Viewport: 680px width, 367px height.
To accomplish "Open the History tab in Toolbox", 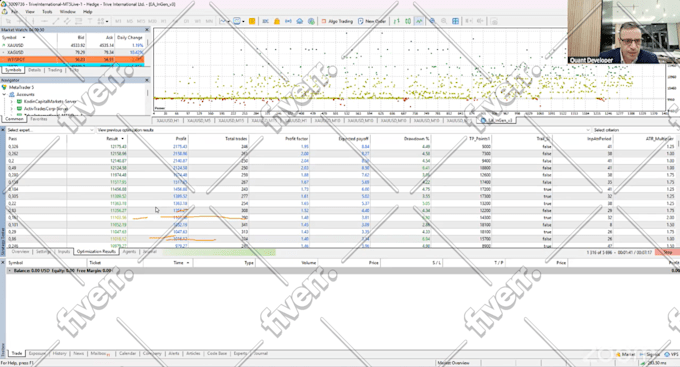I will coord(59,354).
